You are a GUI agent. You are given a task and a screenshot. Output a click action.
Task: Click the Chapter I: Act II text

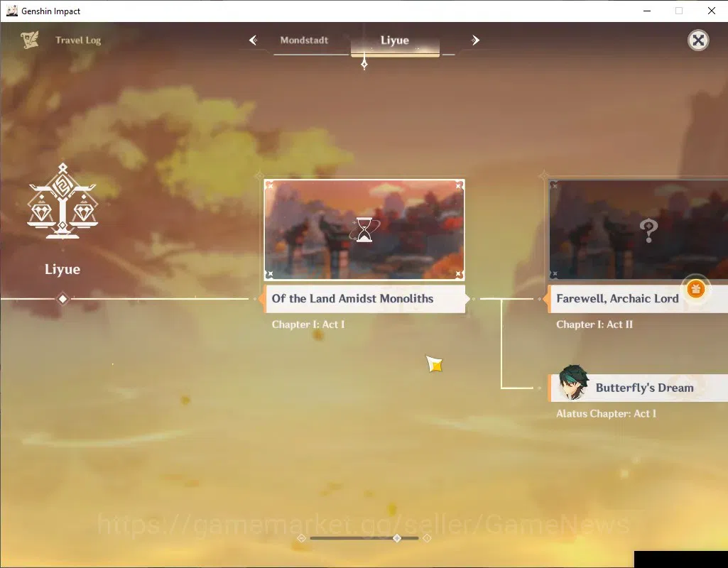click(594, 324)
